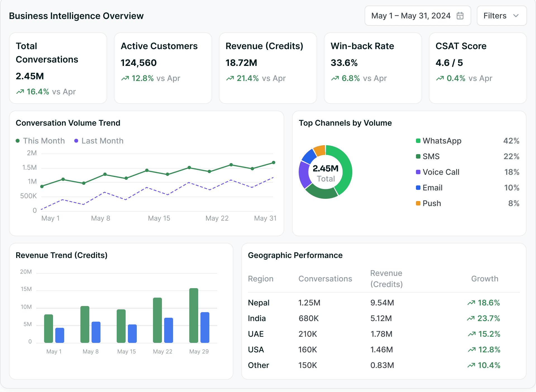
Task: Click the growth arrow icon in the Other row
Action: [471, 365]
